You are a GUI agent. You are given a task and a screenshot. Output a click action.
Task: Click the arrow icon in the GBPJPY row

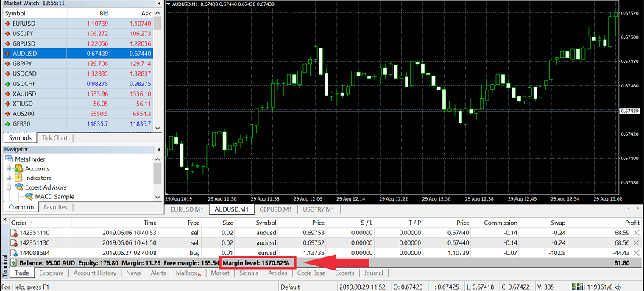(x=7, y=63)
